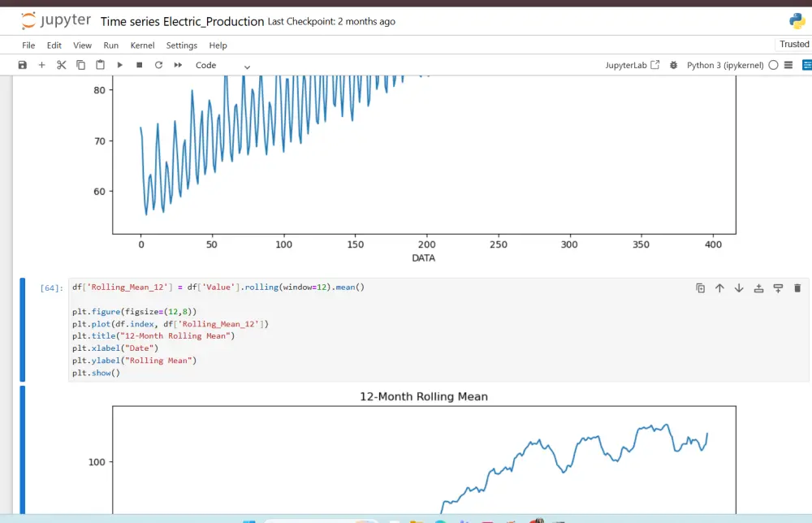The width and height of the screenshot is (812, 523).
Task: Open the Run menu
Action: (110, 45)
